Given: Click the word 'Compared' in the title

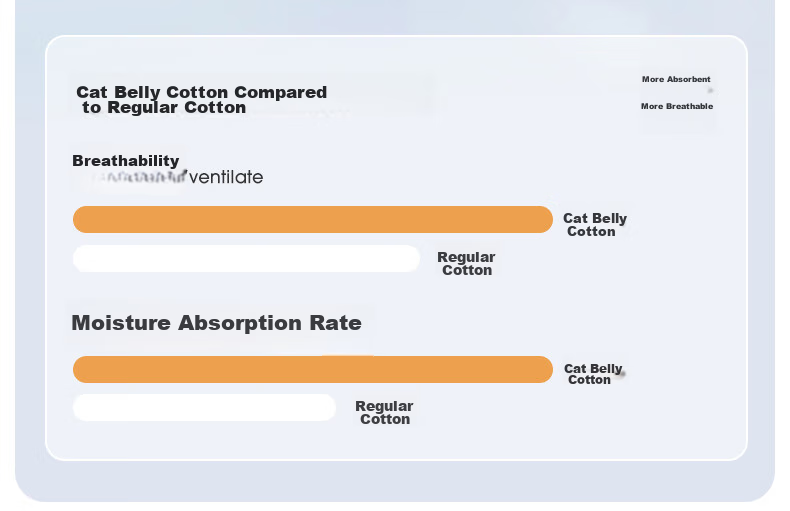Looking at the screenshot, I should pyautogui.click(x=281, y=92).
